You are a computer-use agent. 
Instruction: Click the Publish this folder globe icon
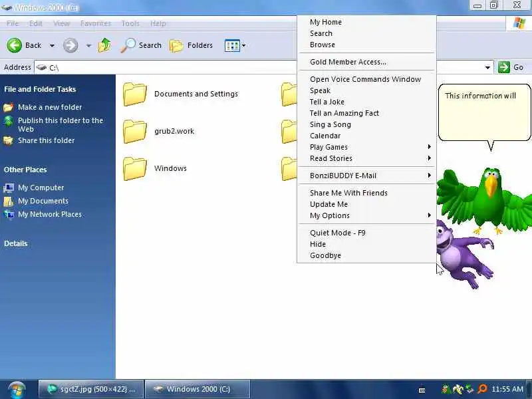pos(8,121)
